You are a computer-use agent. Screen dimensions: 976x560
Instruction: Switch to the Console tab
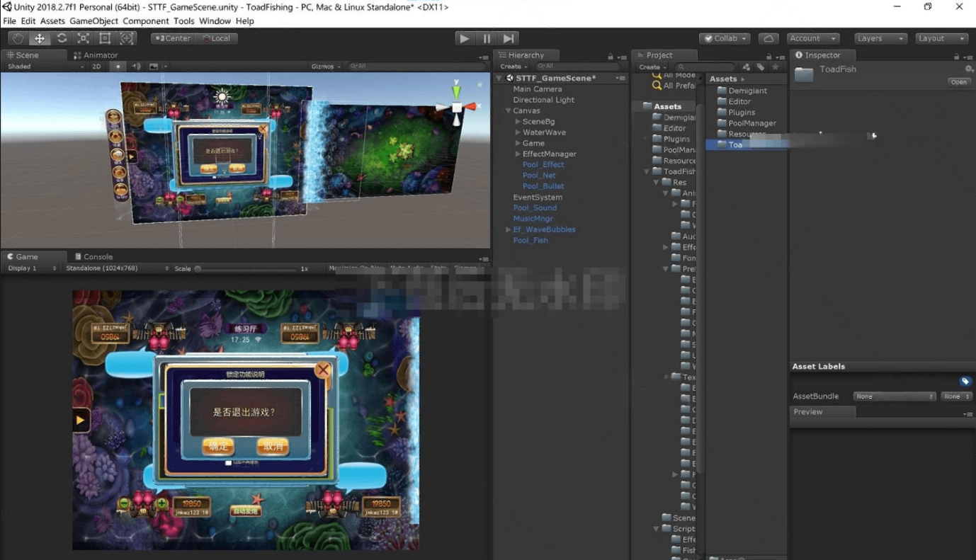pyautogui.click(x=93, y=257)
